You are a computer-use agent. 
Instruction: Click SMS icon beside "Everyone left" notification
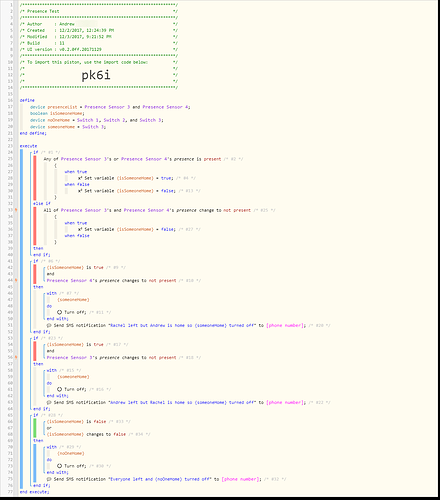[x=49, y=479]
